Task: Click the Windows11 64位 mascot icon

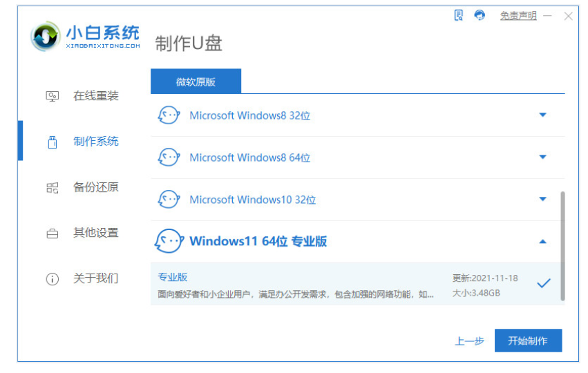Action: pos(169,242)
